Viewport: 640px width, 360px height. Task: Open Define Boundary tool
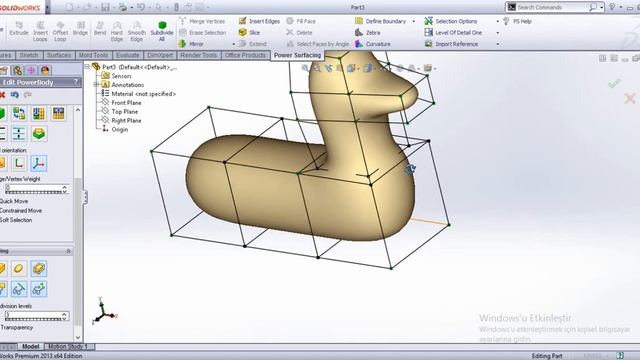click(x=380, y=21)
